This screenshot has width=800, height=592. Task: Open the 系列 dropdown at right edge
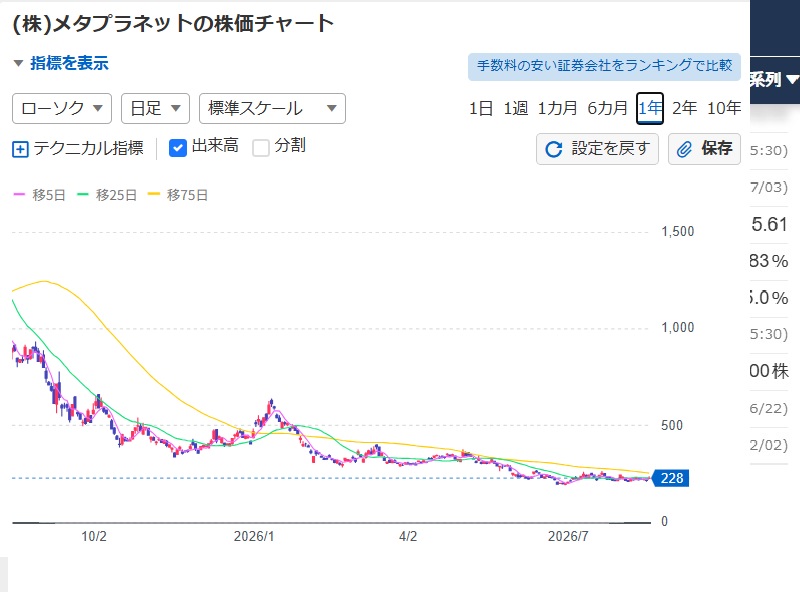click(x=773, y=80)
